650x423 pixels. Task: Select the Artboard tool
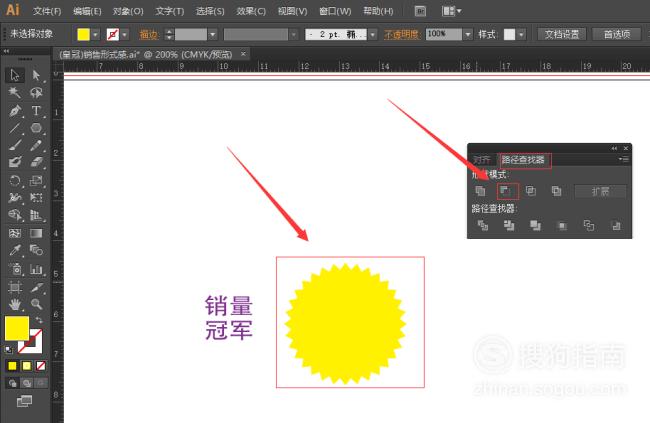pos(15,287)
